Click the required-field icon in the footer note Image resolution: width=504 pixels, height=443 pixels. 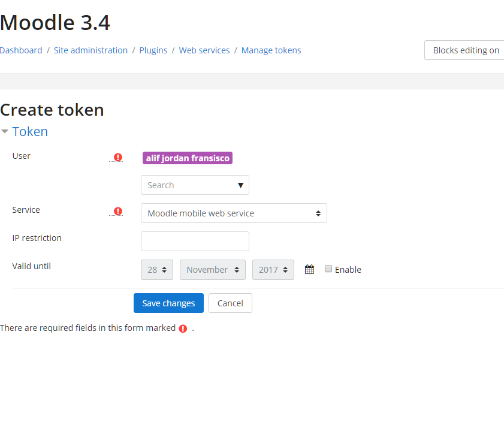(183, 329)
